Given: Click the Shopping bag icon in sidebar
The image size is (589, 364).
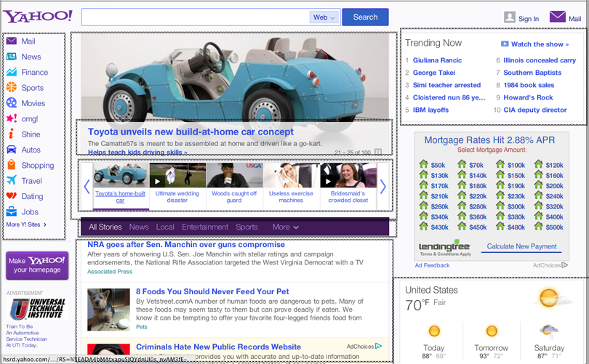Looking at the screenshot, I should point(12,165).
